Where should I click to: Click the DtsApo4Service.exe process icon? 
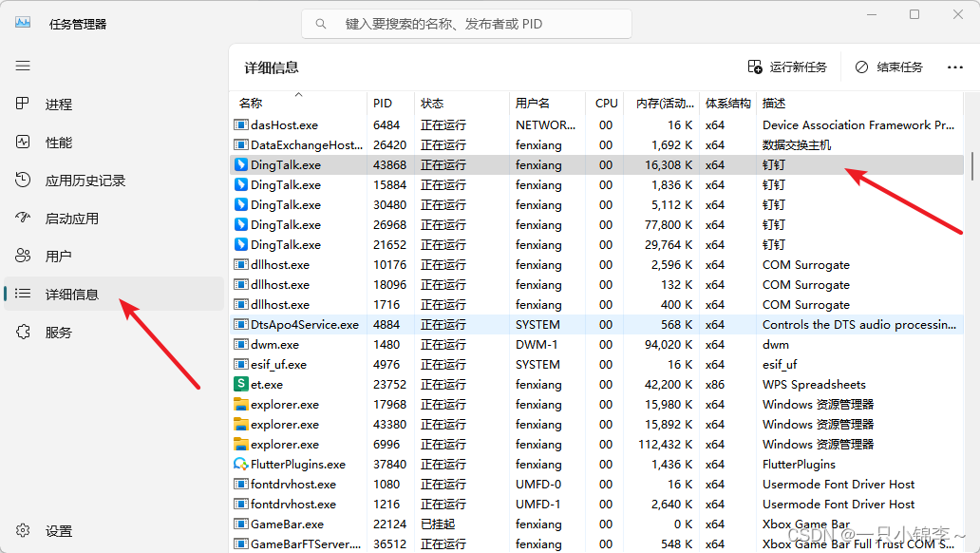click(x=240, y=325)
